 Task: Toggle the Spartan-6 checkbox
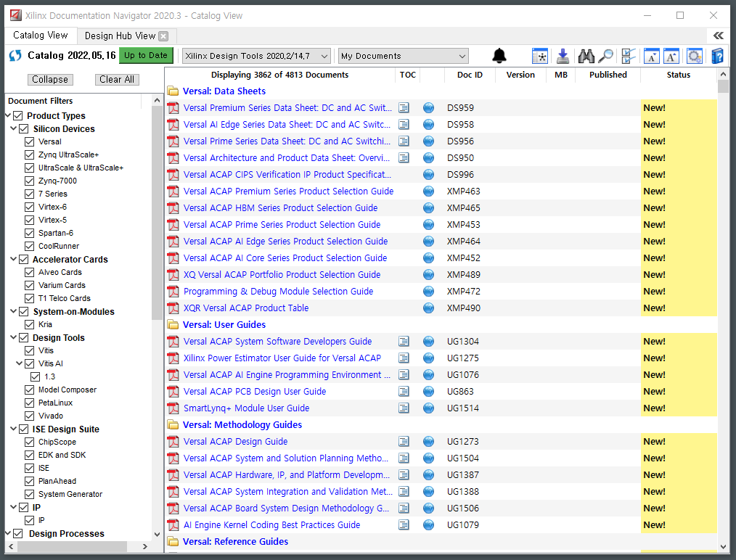tap(30, 233)
